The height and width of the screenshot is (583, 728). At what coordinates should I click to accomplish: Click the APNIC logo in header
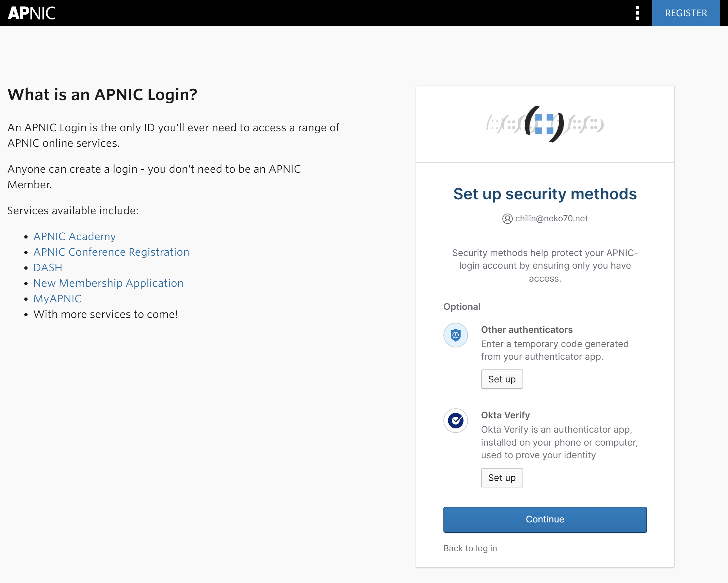(x=31, y=13)
